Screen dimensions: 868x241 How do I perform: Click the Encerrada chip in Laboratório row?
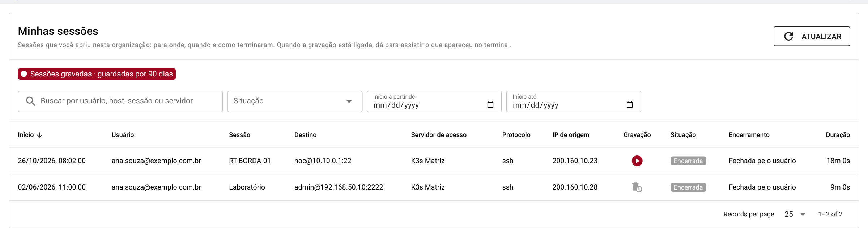coord(688,187)
